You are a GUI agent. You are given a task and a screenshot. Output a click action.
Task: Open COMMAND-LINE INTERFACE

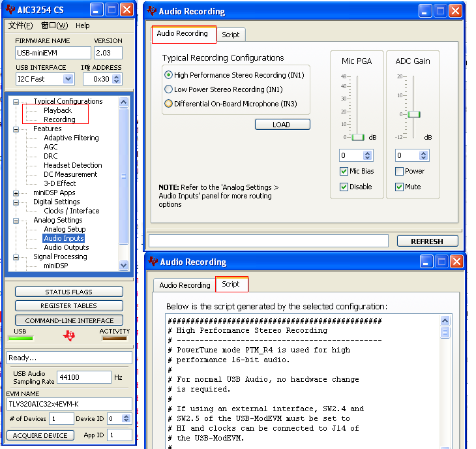[69, 320]
